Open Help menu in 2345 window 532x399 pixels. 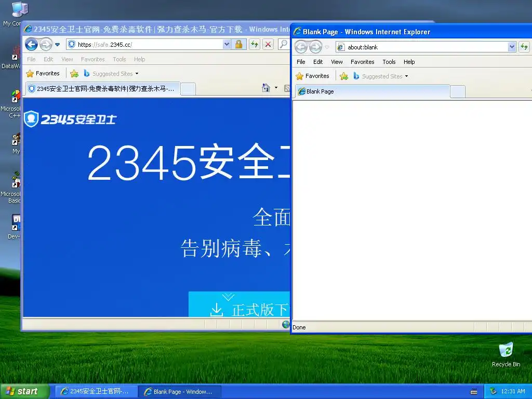pyautogui.click(x=139, y=59)
